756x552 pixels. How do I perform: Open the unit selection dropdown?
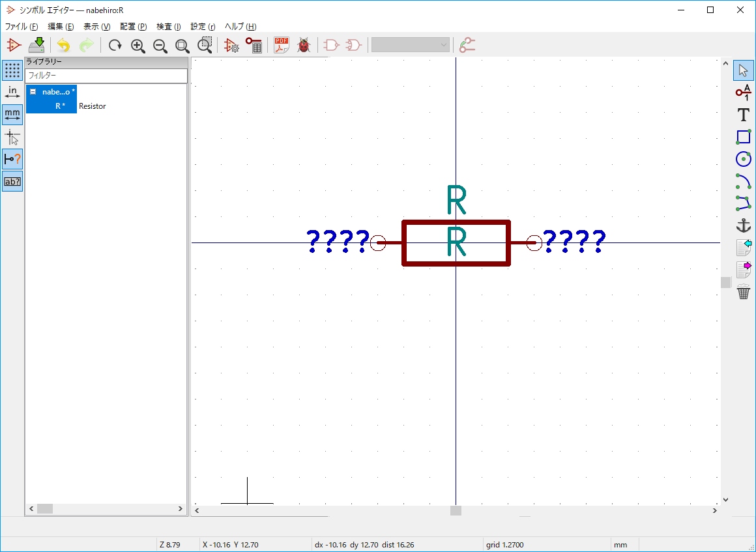click(x=411, y=46)
